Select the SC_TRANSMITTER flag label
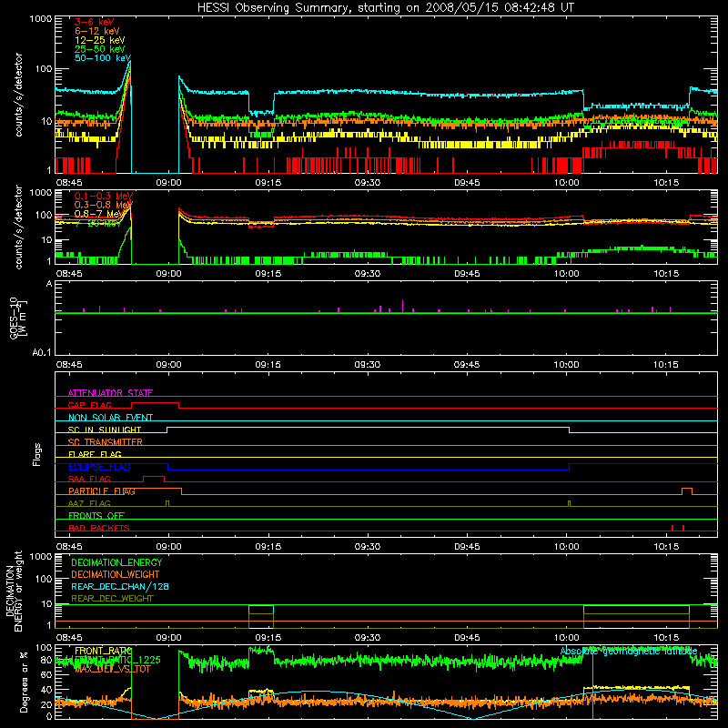Viewport: 728px width, 728px height. pos(105,442)
